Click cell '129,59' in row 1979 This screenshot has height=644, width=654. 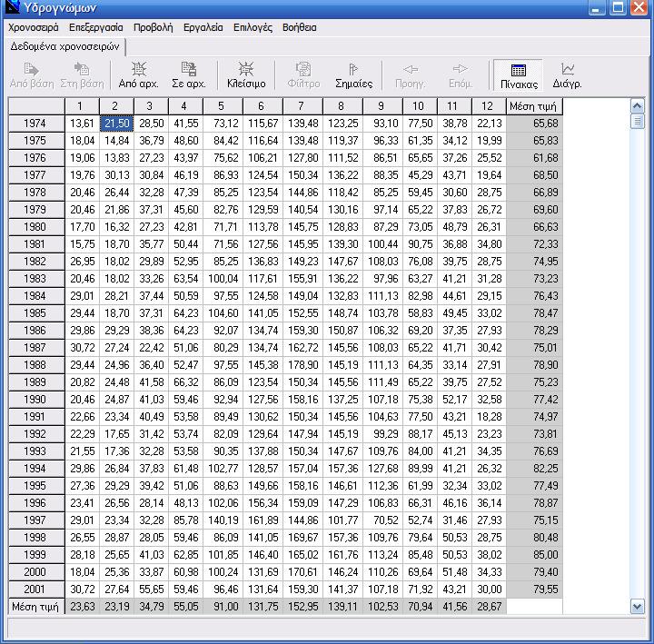pos(263,210)
